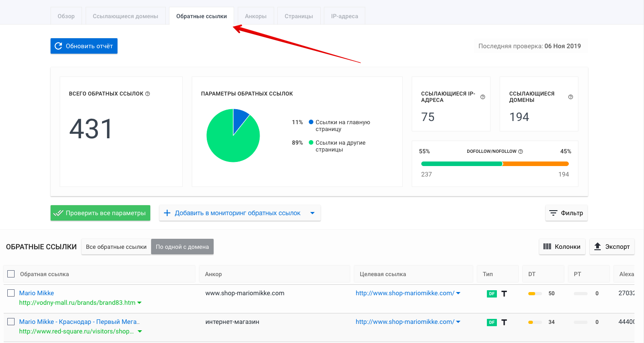
Task: Select По одной с домена view
Action: [x=182, y=247]
